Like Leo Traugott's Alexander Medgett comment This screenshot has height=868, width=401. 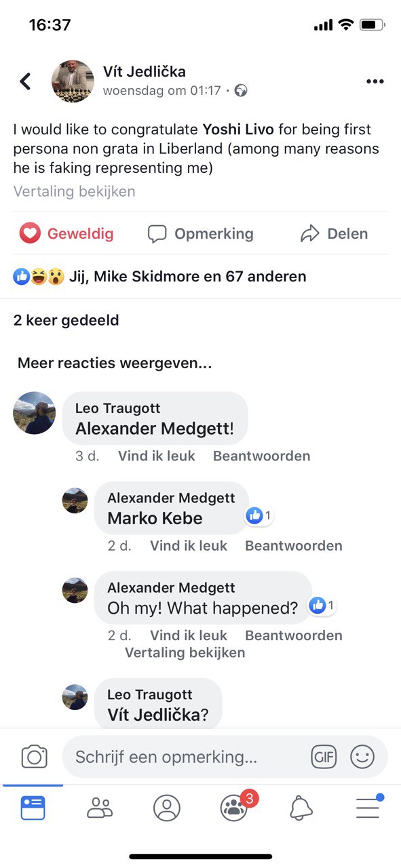coord(156,456)
